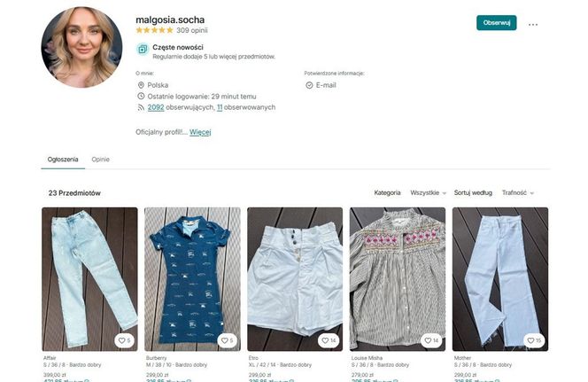Click the last login clock icon

coord(141,96)
